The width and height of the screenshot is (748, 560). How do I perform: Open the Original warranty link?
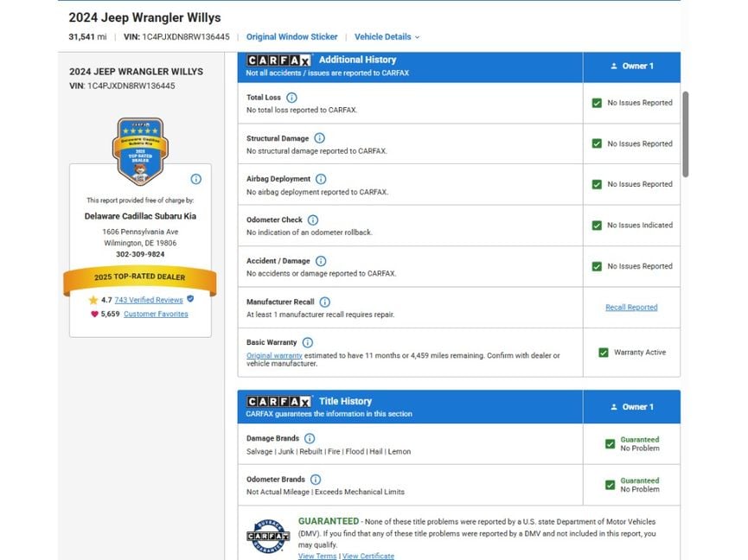tap(274, 355)
